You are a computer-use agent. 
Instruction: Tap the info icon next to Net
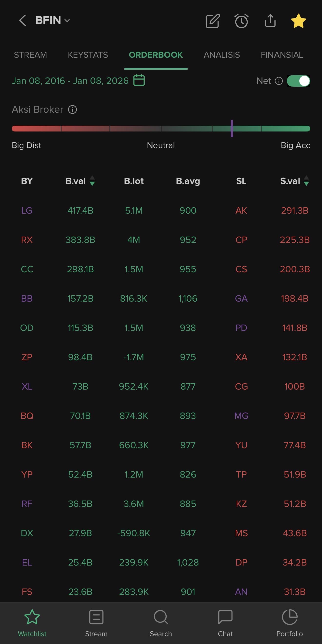(x=279, y=81)
